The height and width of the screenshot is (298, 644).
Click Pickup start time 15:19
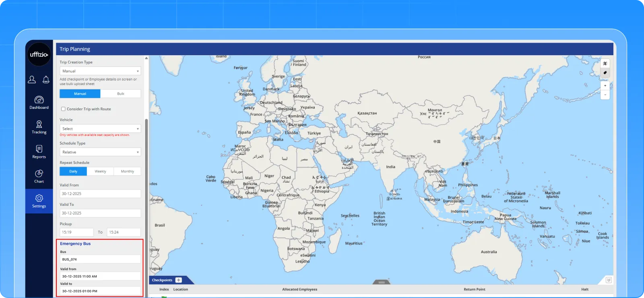(76, 232)
